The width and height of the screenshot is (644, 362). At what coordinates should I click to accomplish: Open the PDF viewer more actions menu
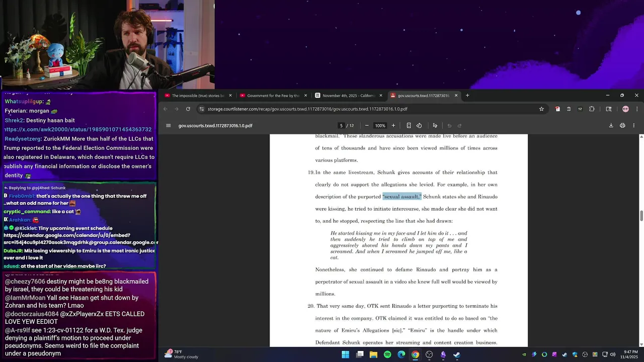[634, 126]
